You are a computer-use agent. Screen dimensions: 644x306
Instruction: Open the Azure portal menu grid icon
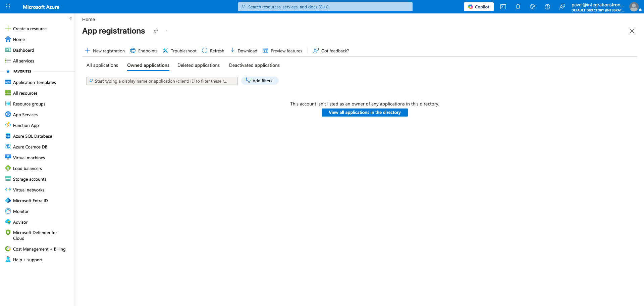(x=8, y=7)
